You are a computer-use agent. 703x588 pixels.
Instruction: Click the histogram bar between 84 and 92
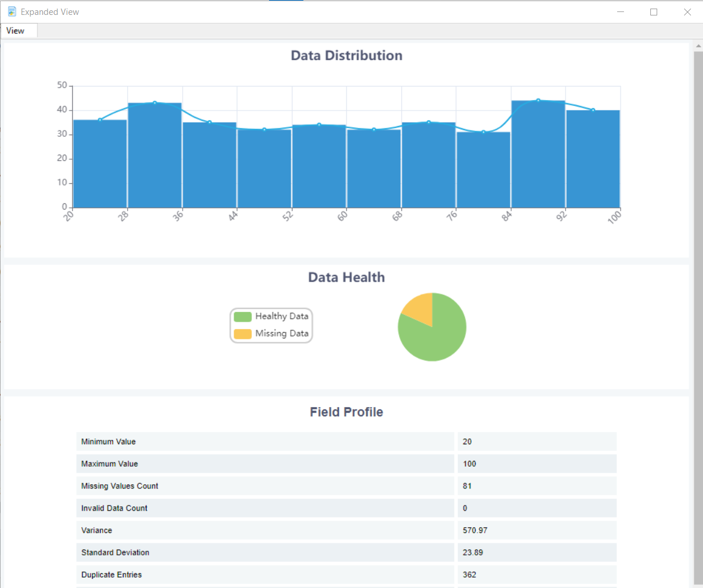pos(538,155)
